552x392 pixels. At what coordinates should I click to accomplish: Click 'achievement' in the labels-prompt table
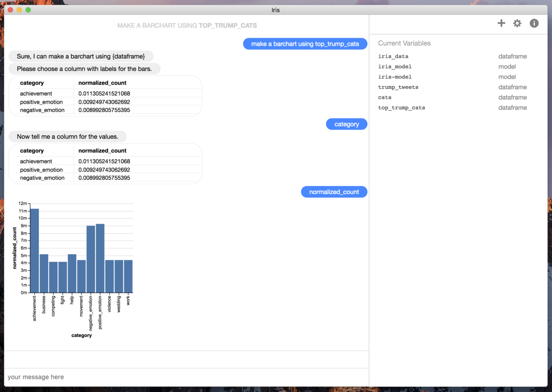tap(36, 94)
